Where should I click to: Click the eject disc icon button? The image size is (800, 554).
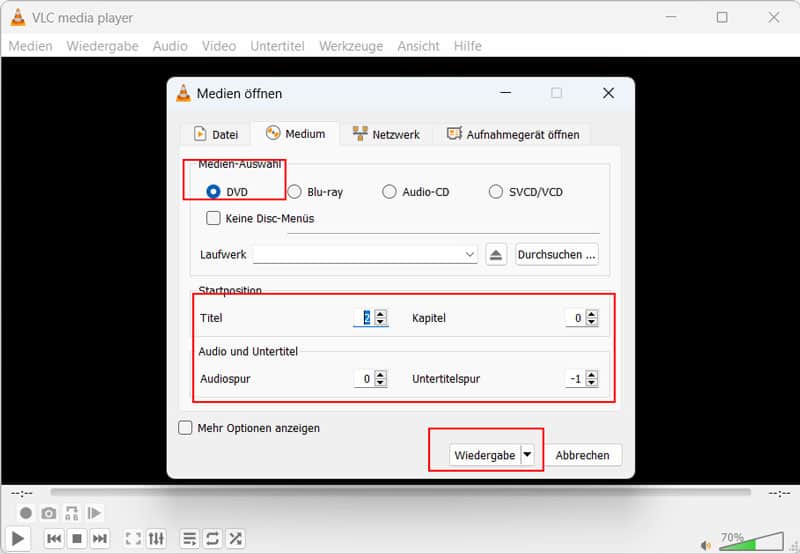495,255
